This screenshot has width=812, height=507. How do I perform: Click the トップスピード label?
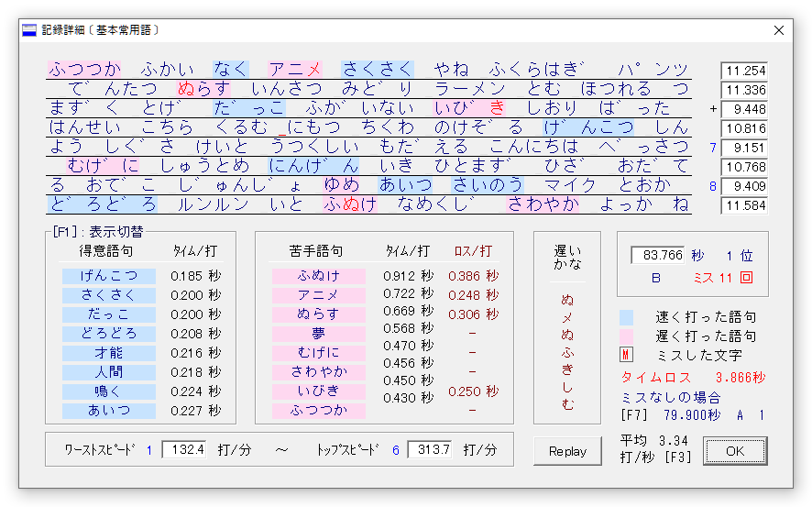pyautogui.click(x=347, y=449)
